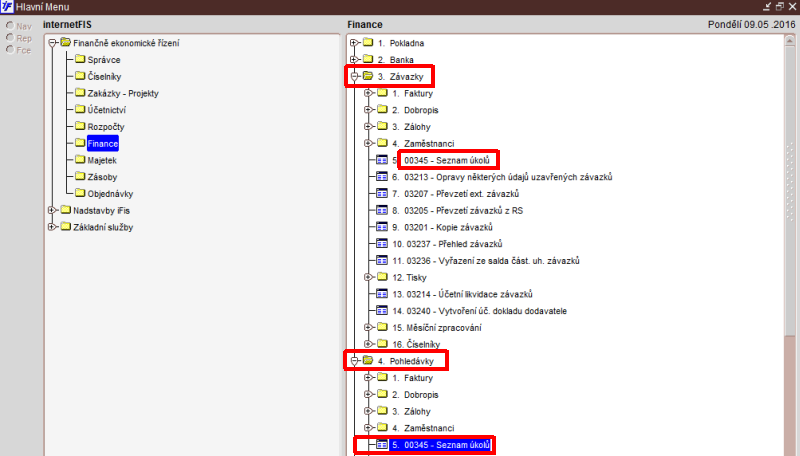
Task: Click the form icon of Seznam úkolů under Závazky
Action: (x=382, y=160)
